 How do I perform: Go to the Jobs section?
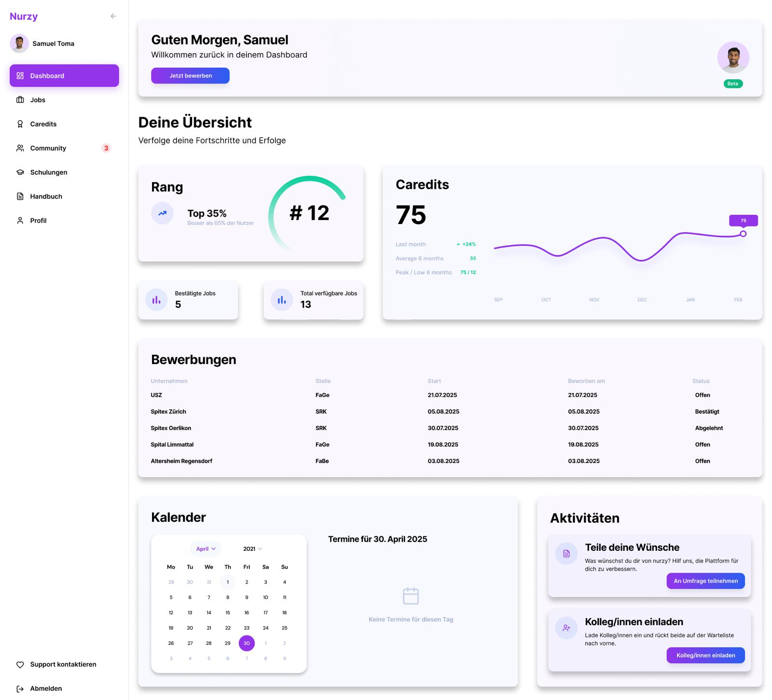(x=64, y=100)
